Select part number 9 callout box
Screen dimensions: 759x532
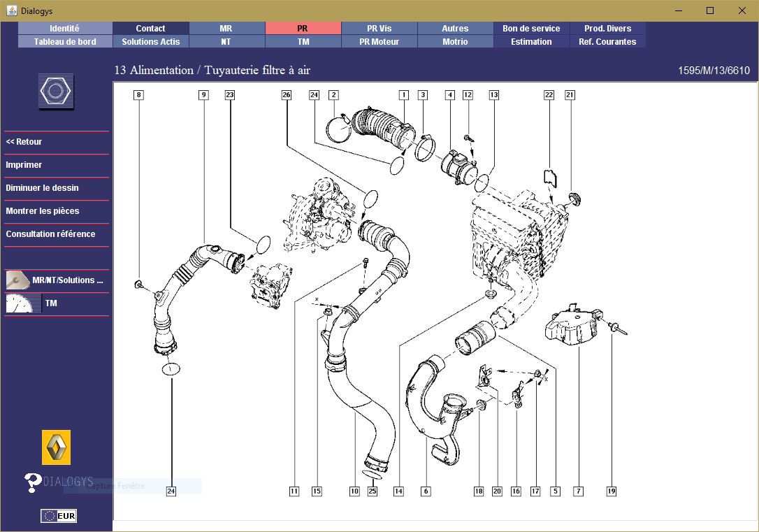coord(204,95)
